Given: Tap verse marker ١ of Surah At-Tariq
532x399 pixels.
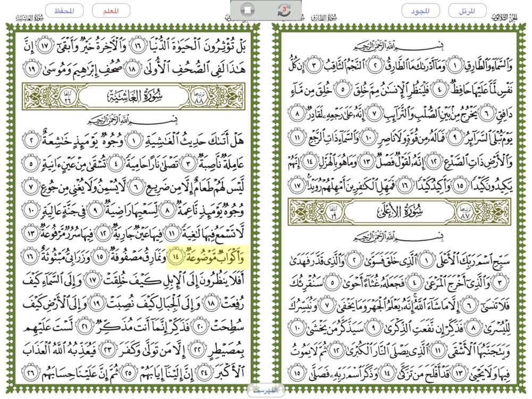Looking at the screenshot, I should [x=455, y=65].
